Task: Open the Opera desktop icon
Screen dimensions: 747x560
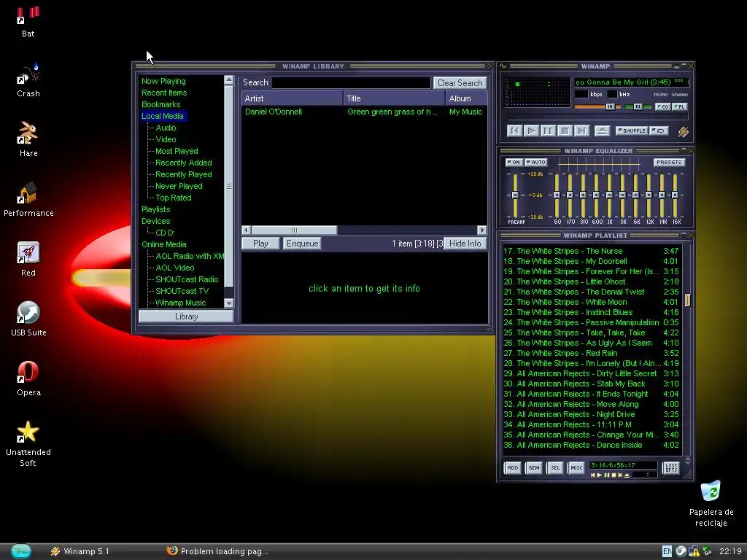Action: 28,378
